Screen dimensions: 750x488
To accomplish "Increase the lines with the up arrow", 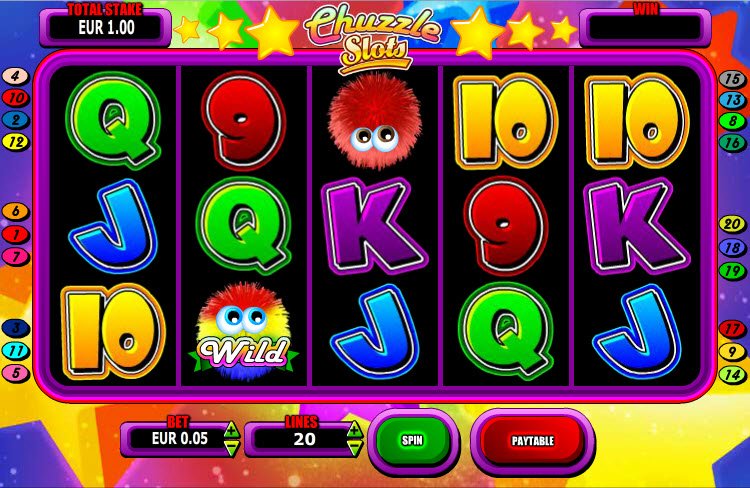I will point(354,430).
